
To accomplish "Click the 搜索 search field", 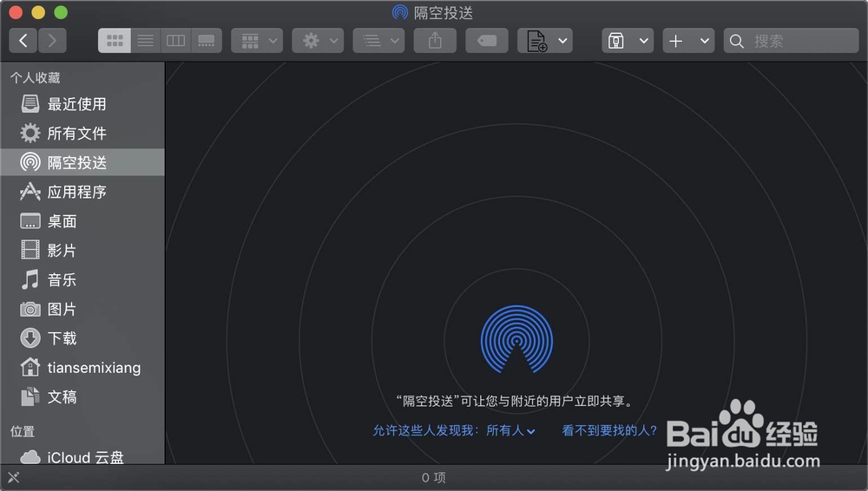I will coord(791,41).
